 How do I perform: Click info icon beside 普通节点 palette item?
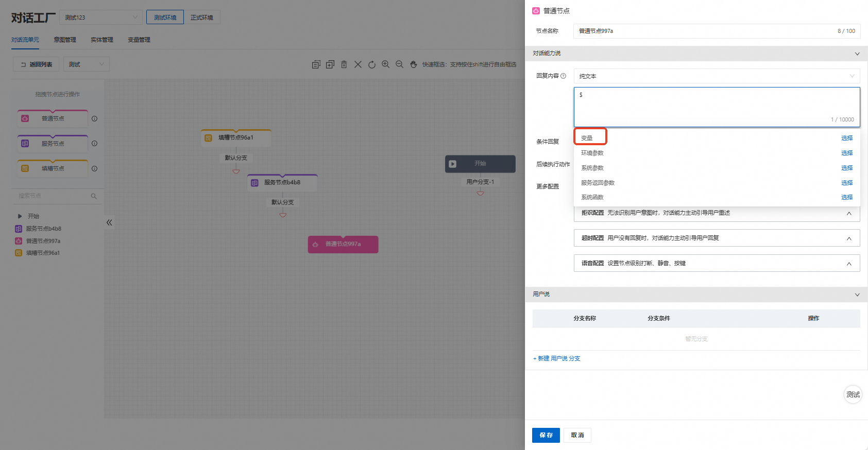94,118
